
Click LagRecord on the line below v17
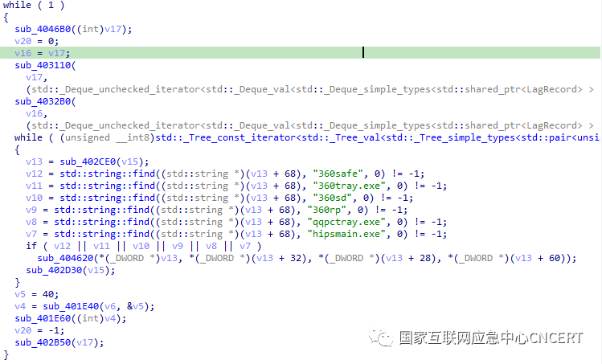click(551, 89)
